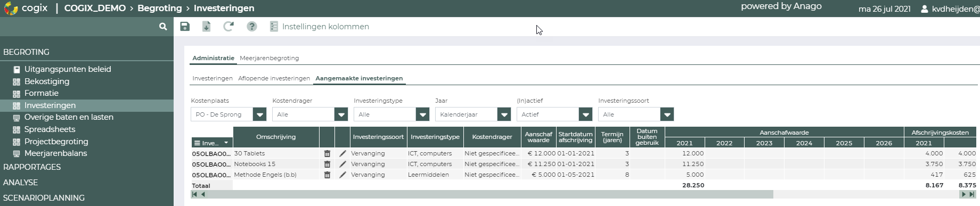
Task: Open the Aflopende investeringen sub-tab
Action: (x=274, y=78)
